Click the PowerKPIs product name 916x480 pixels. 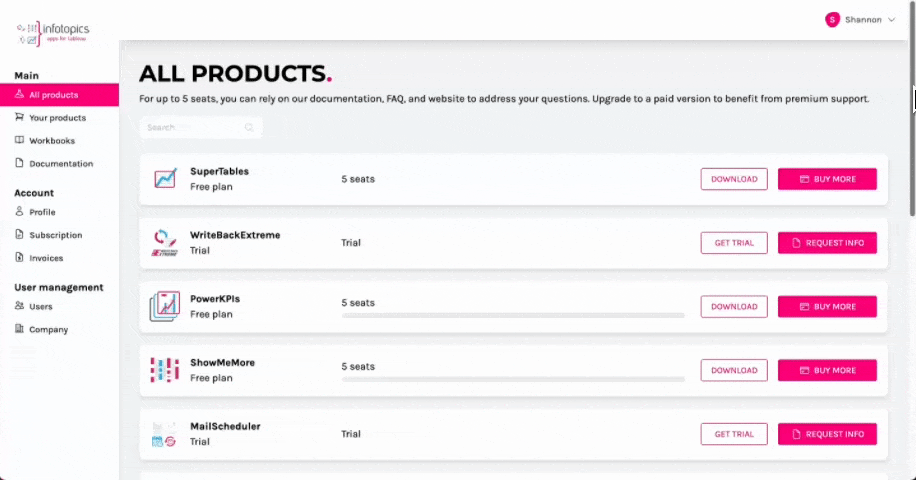click(x=215, y=298)
